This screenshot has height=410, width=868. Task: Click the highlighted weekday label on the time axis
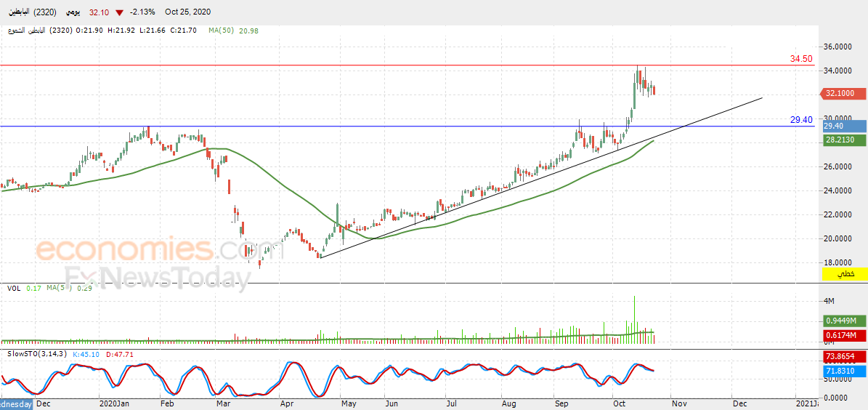[x=15, y=403]
